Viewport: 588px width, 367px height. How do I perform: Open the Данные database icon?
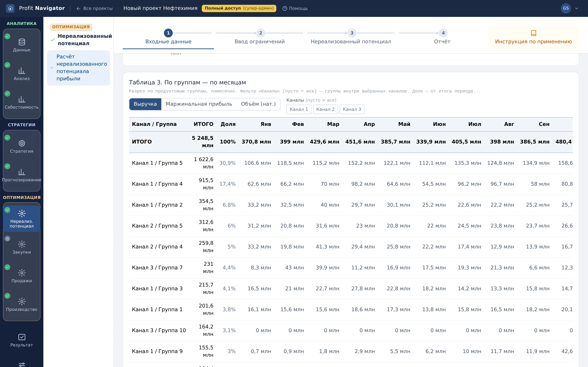[x=22, y=42]
